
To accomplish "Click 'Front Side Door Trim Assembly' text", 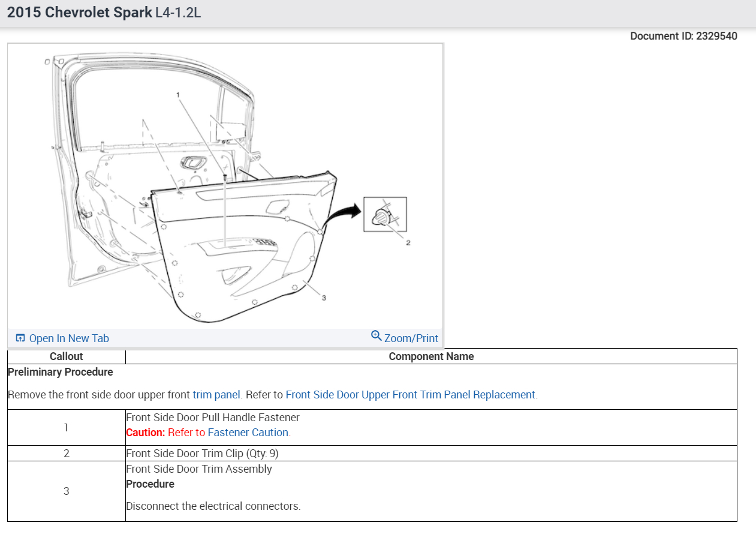I will click(x=199, y=469).
